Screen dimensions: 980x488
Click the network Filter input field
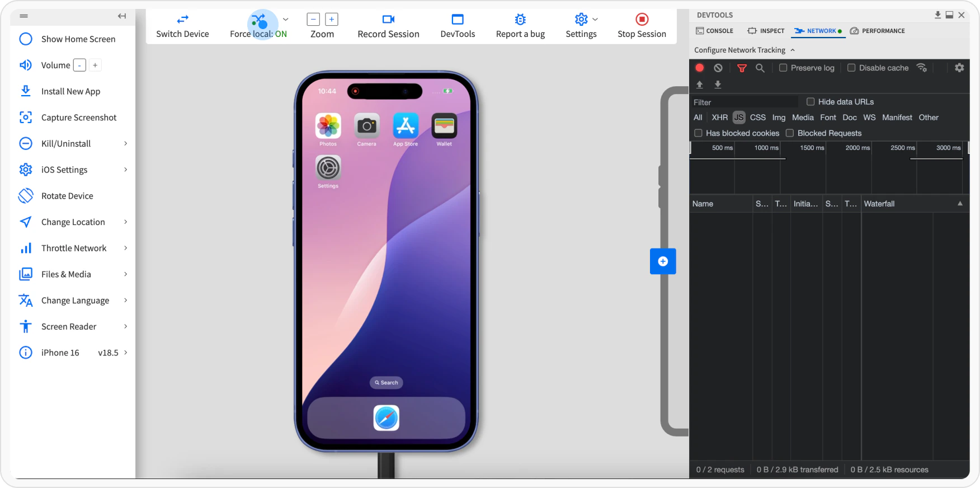point(745,102)
